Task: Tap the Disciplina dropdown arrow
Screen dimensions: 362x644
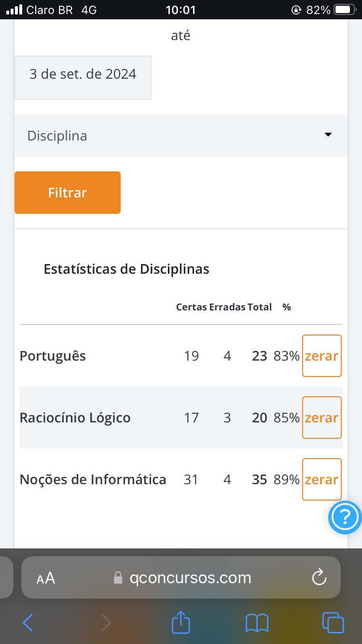Action: point(328,135)
